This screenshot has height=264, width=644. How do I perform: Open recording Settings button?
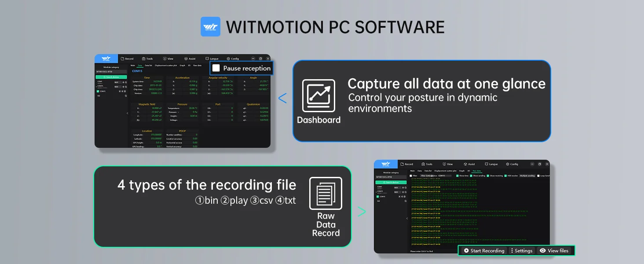[521, 251]
